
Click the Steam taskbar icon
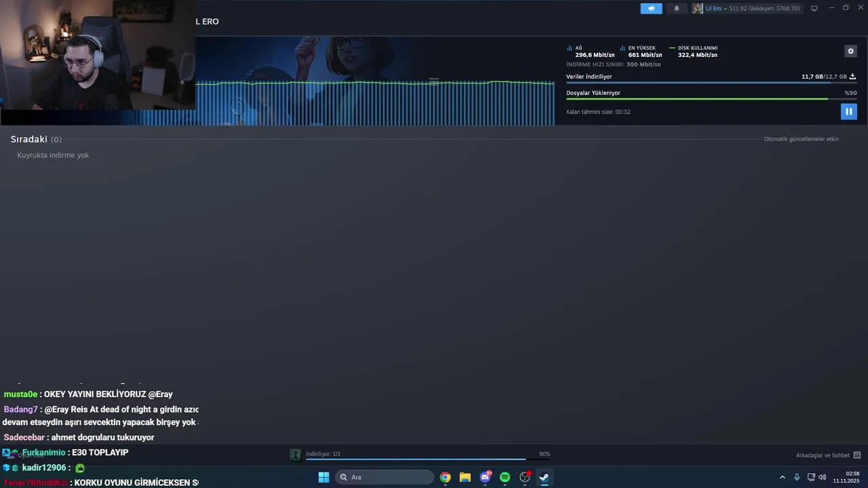[x=544, y=477]
